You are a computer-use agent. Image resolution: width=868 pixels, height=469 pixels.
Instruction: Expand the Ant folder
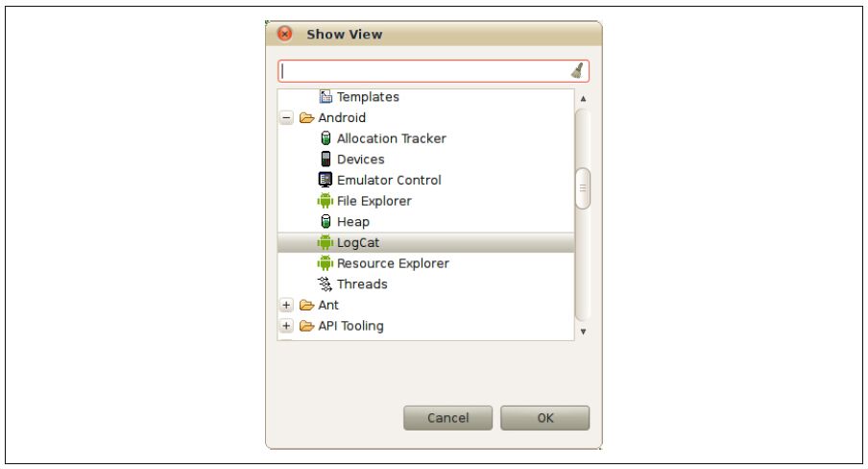coord(286,305)
